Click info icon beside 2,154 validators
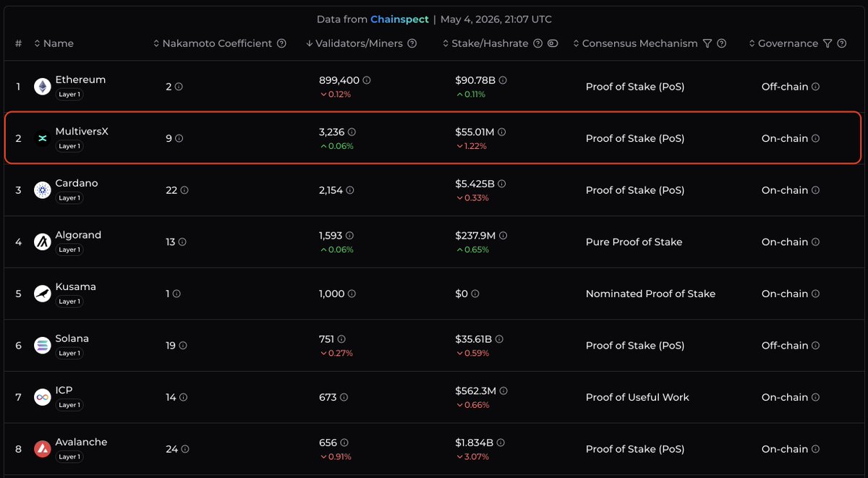 point(350,190)
